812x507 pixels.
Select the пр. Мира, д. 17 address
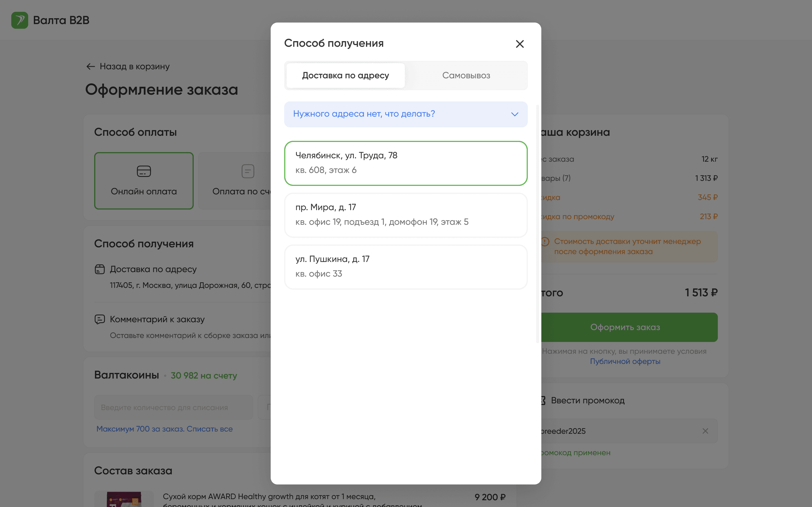(x=405, y=215)
